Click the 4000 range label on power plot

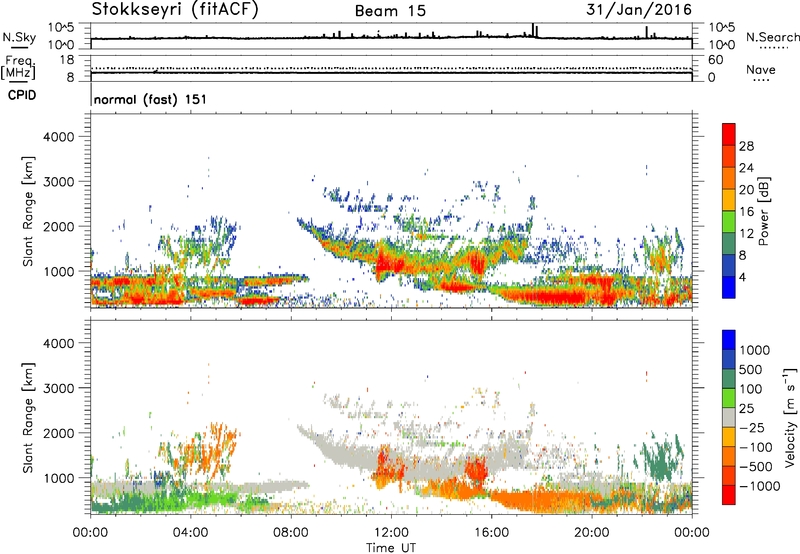(x=59, y=137)
